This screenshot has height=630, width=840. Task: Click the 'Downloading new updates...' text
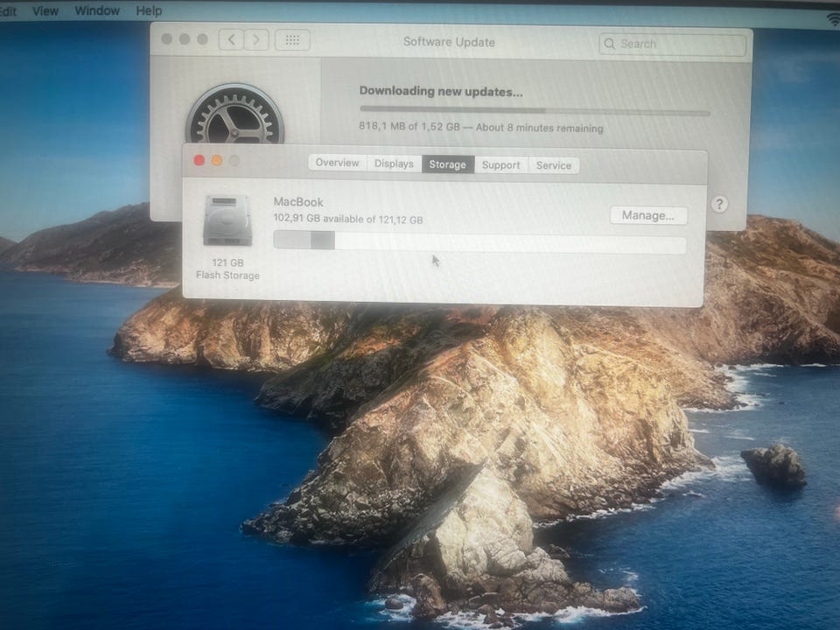click(x=441, y=92)
